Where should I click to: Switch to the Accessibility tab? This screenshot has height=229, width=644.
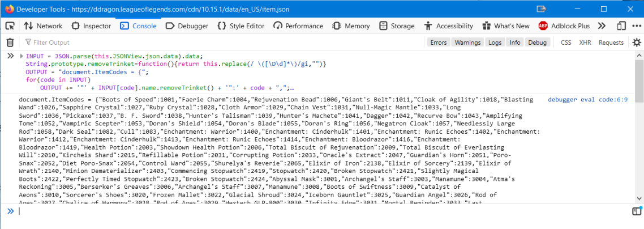pyautogui.click(x=449, y=26)
